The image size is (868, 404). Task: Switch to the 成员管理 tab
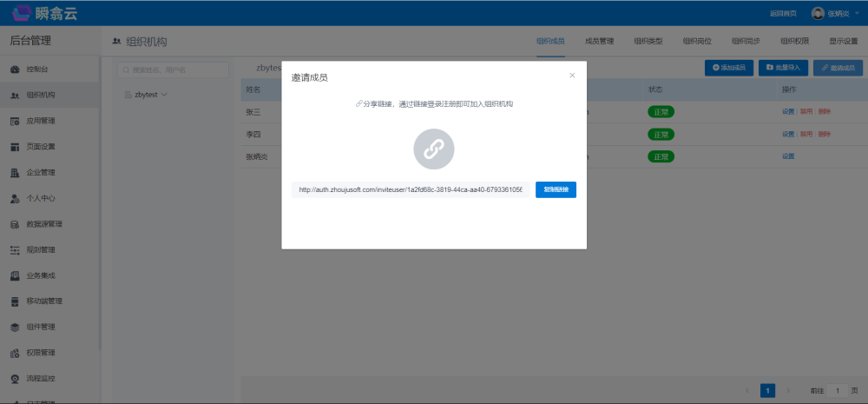599,41
